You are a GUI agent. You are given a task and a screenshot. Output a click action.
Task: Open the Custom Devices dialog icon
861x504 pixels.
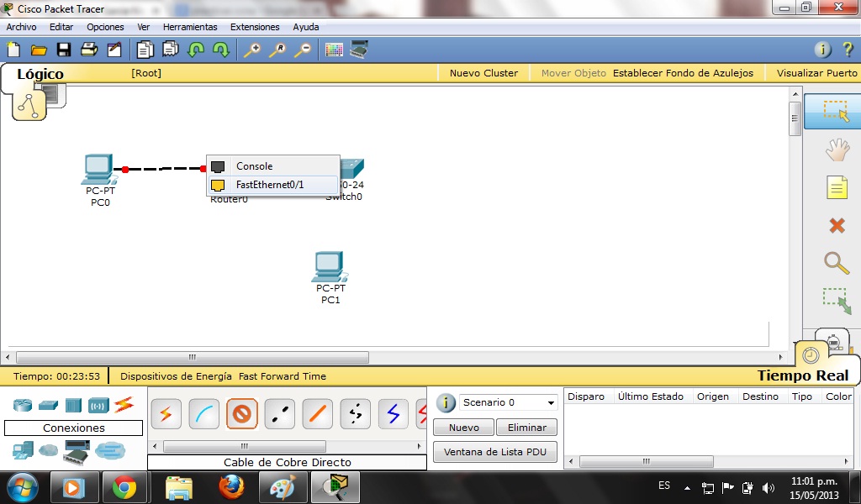point(359,50)
